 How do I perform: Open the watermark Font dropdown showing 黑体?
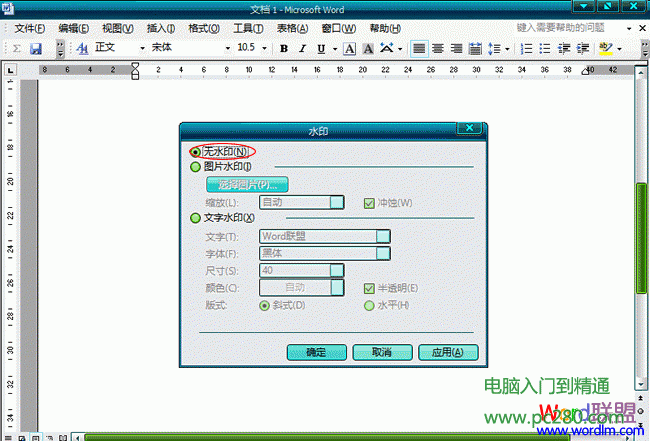[383, 253]
